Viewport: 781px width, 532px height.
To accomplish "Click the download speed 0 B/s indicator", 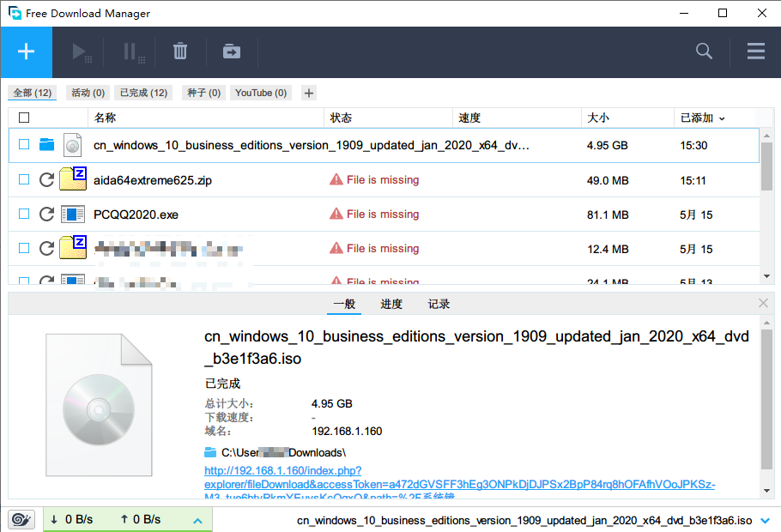I will click(x=72, y=519).
